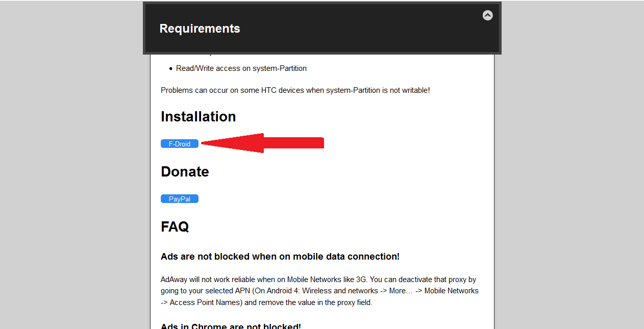Click the HTC devices warning paragraph
This screenshot has width=644, height=329.
[295, 90]
